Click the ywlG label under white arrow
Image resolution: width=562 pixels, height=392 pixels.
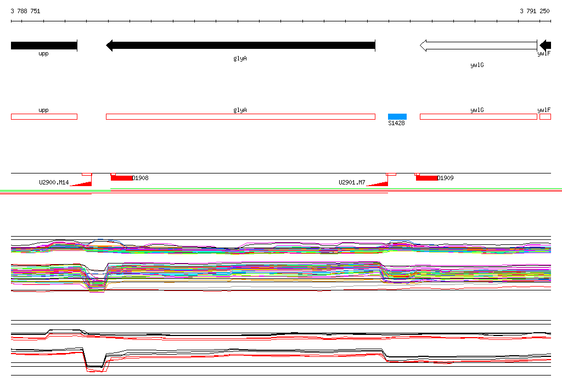pyautogui.click(x=477, y=65)
